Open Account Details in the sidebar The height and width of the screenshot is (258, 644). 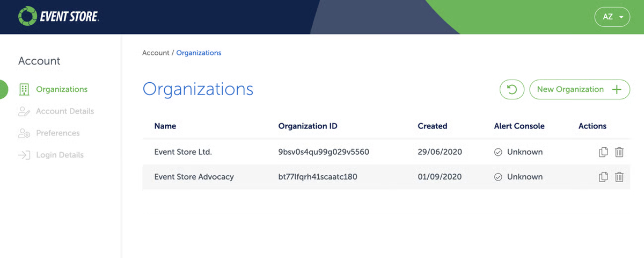coord(56,111)
